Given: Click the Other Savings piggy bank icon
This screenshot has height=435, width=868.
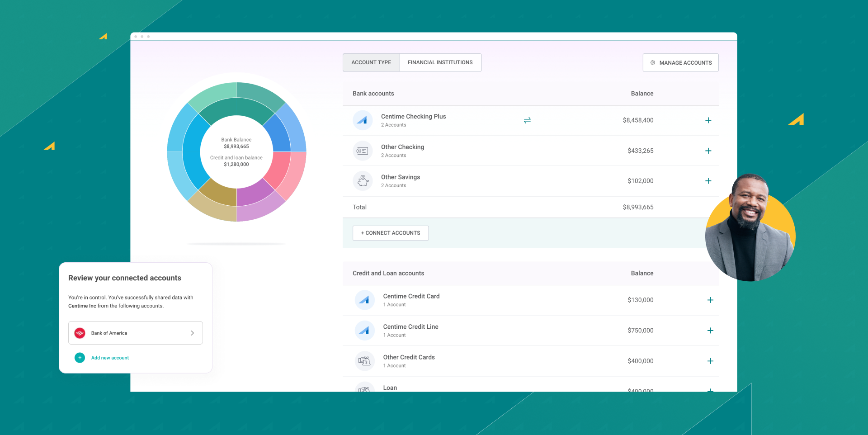Looking at the screenshot, I should (x=363, y=181).
